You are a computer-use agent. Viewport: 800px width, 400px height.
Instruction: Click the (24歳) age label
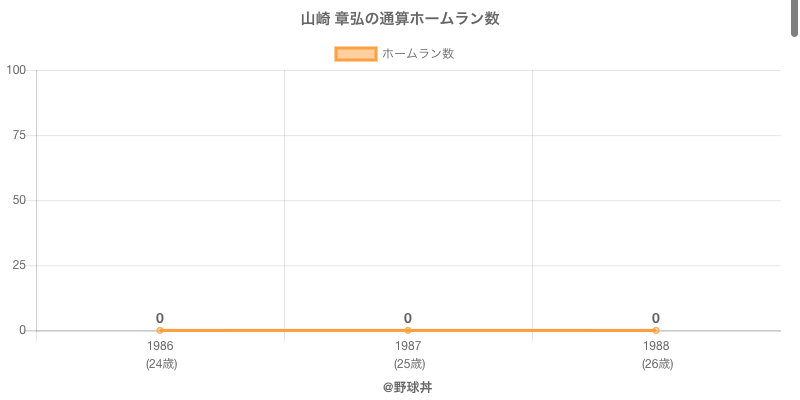160,364
